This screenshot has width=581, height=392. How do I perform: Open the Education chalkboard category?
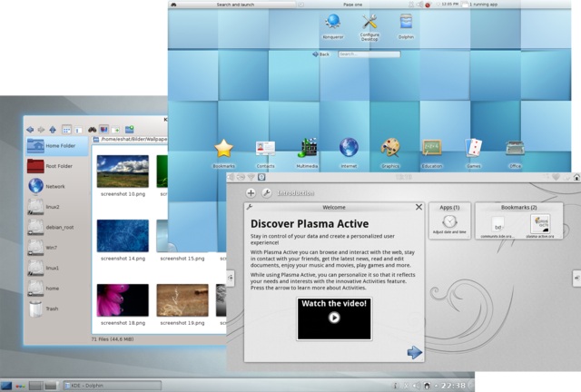(x=432, y=154)
